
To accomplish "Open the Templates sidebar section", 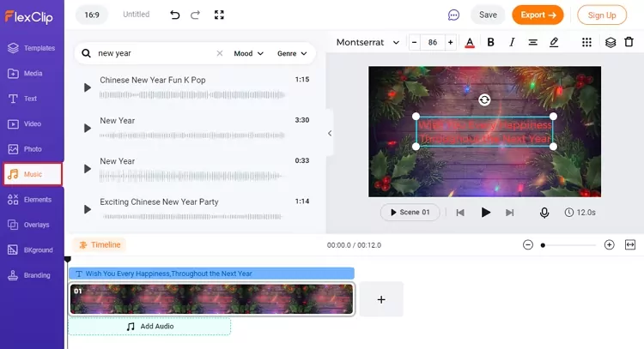I will point(32,48).
